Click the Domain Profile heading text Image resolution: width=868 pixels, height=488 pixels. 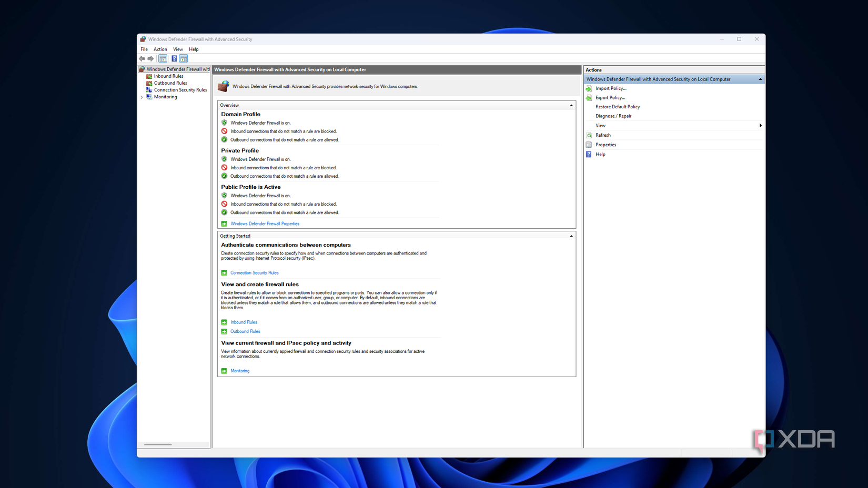pos(240,114)
